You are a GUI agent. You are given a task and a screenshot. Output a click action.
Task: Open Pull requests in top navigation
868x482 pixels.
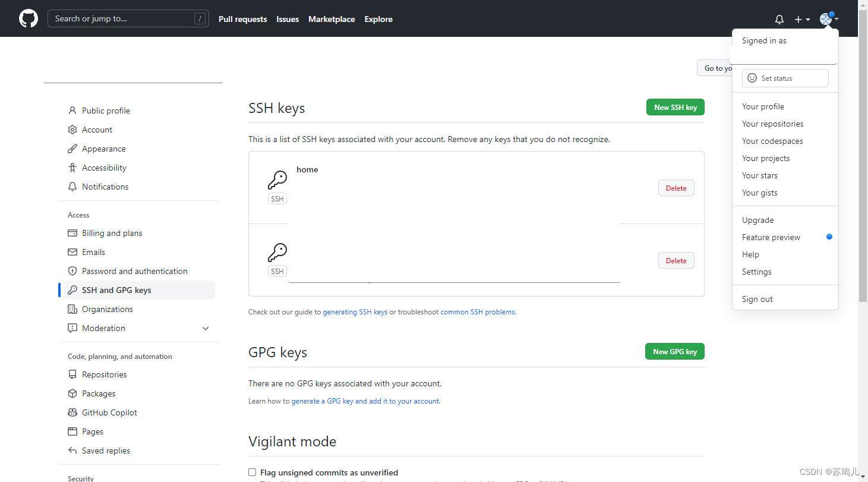pos(242,19)
